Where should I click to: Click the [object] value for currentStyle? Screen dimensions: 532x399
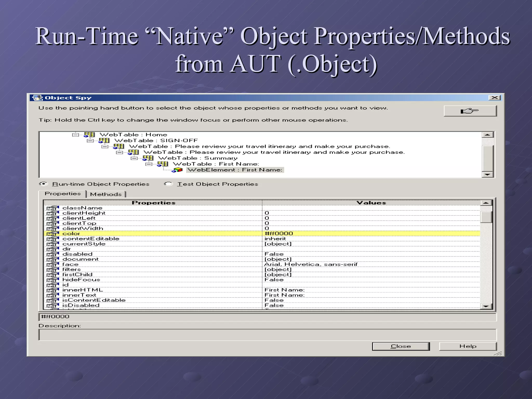[x=278, y=244]
